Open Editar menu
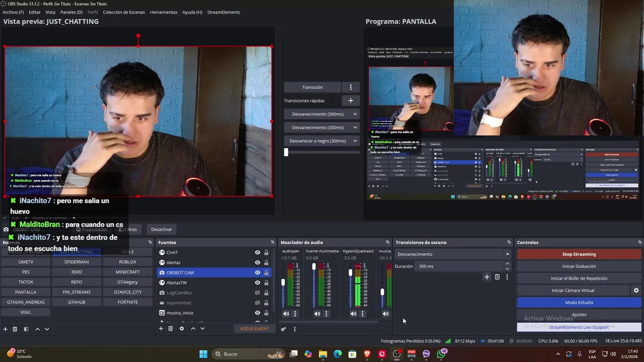Screen dimensions: 644x362 pos(35,12)
